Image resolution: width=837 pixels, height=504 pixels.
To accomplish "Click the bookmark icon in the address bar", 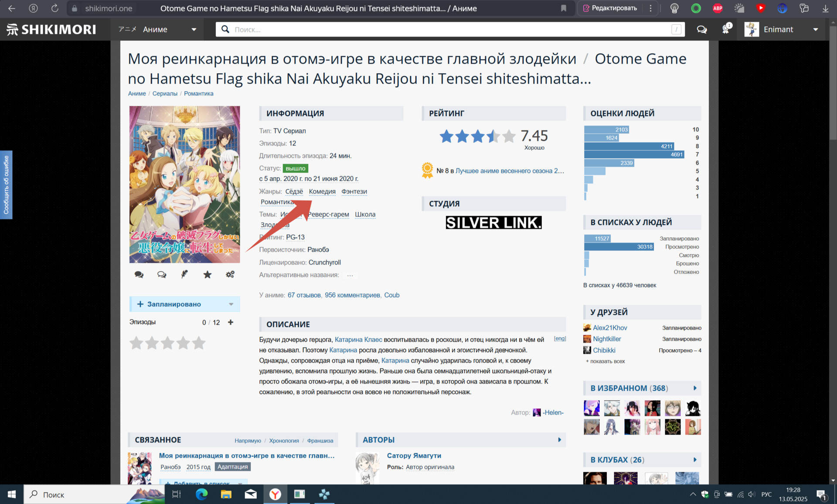I will (564, 8).
